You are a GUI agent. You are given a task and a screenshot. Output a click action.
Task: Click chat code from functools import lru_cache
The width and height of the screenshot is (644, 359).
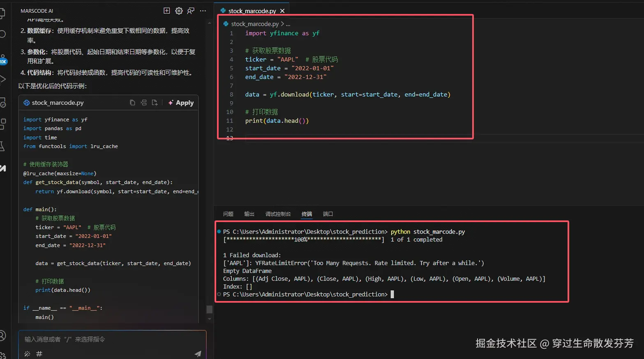[x=70, y=146]
